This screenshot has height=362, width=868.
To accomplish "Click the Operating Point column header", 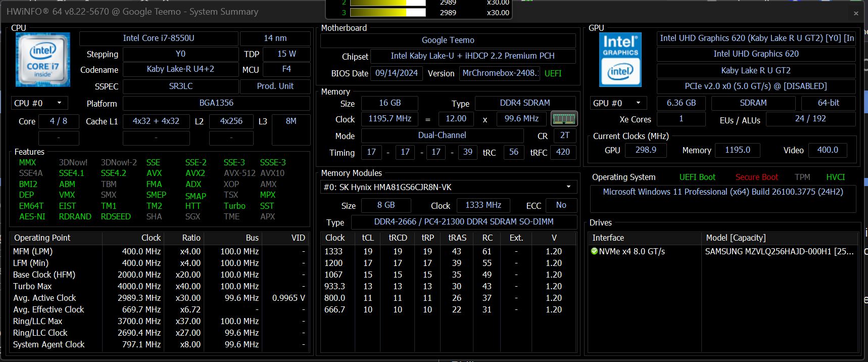I will (56, 238).
